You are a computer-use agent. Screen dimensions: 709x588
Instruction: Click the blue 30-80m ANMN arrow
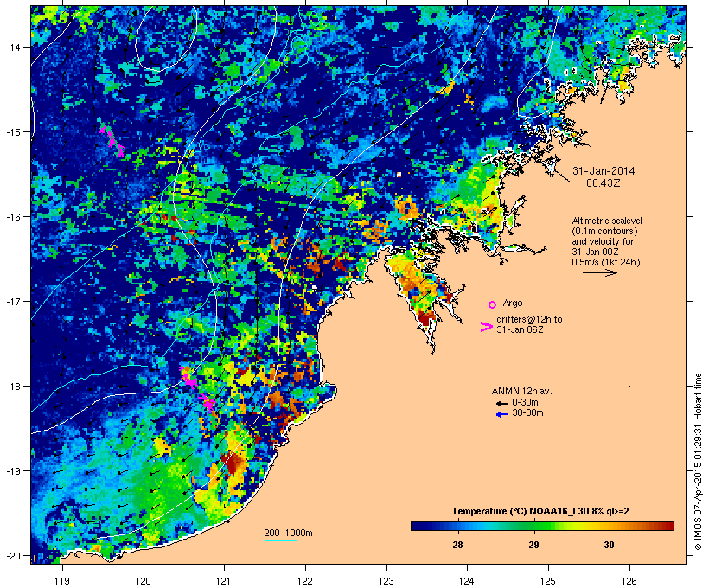pos(501,414)
